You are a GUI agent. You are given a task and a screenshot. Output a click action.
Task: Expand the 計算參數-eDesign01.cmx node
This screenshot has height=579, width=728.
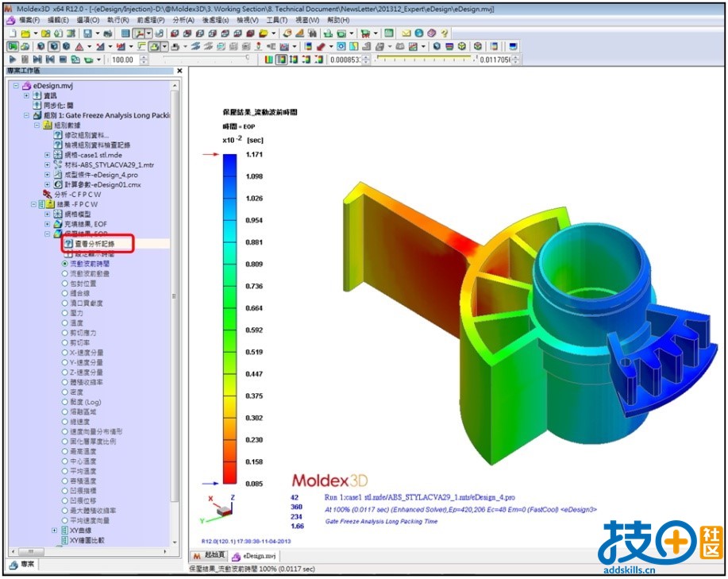pyautogui.click(x=47, y=184)
